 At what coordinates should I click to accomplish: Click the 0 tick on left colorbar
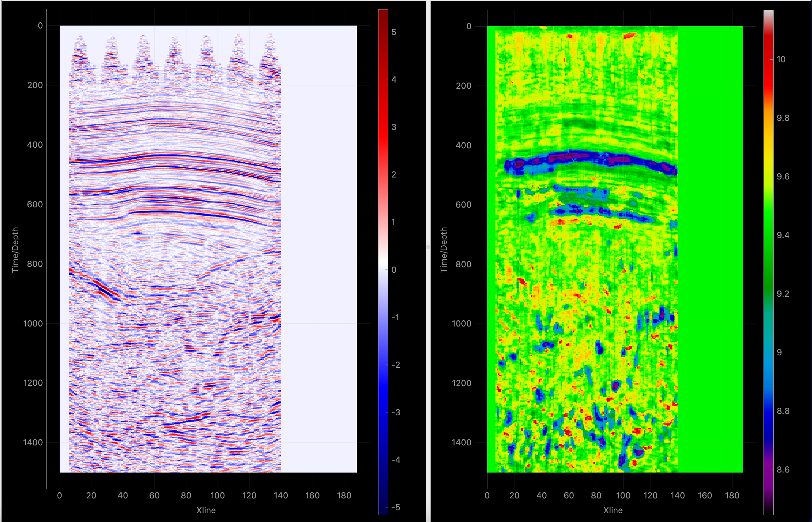click(394, 270)
